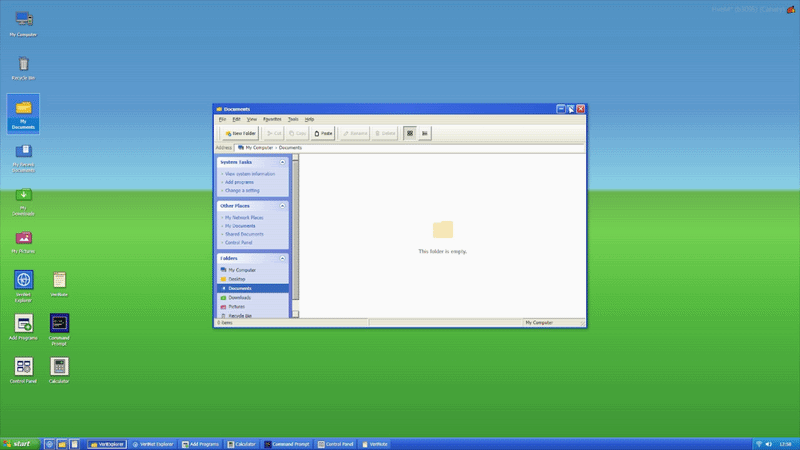Switch to Add Programs taskbar button

click(201, 444)
